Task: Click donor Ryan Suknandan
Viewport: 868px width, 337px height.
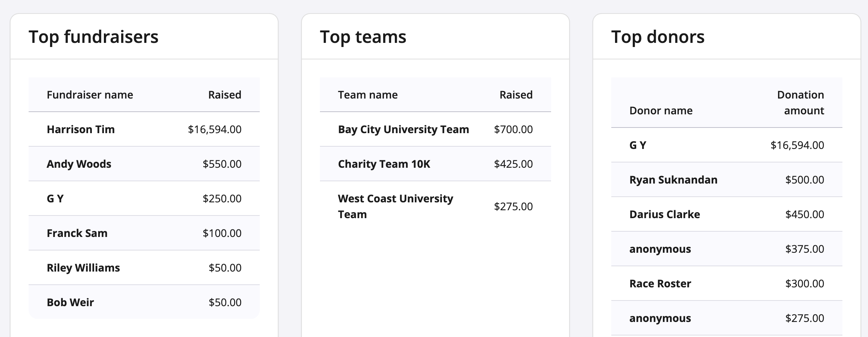Action: pyautogui.click(x=673, y=180)
